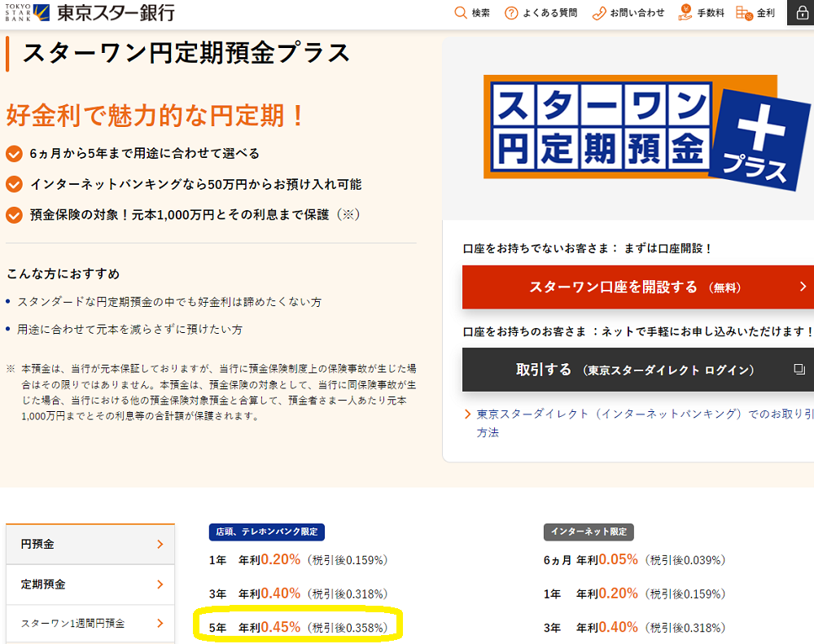Image resolution: width=814 pixels, height=644 pixels.
Task: Click 店頭 3年 年利0.40% rate row
Action: tap(299, 594)
